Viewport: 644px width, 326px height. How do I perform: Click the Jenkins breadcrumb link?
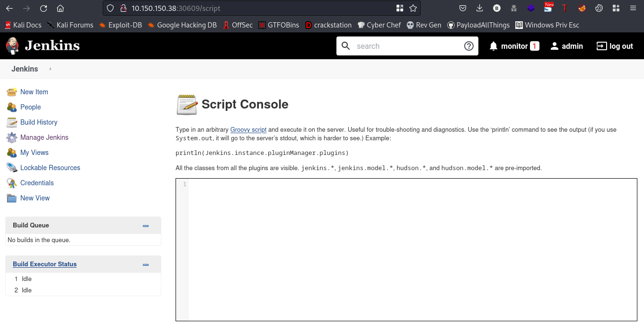click(25, 69)
